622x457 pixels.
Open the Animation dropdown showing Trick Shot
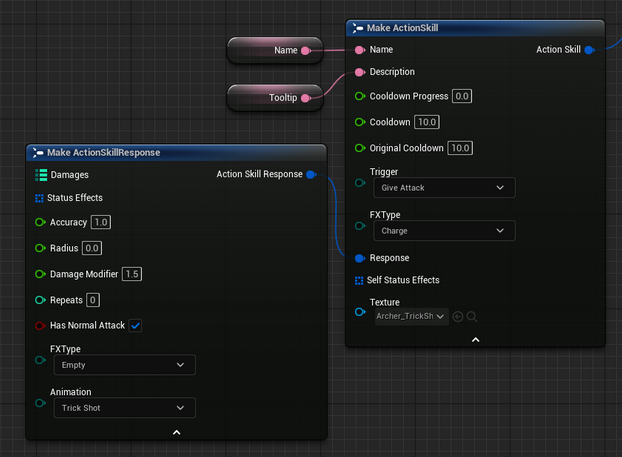click(x=122, y=408)
